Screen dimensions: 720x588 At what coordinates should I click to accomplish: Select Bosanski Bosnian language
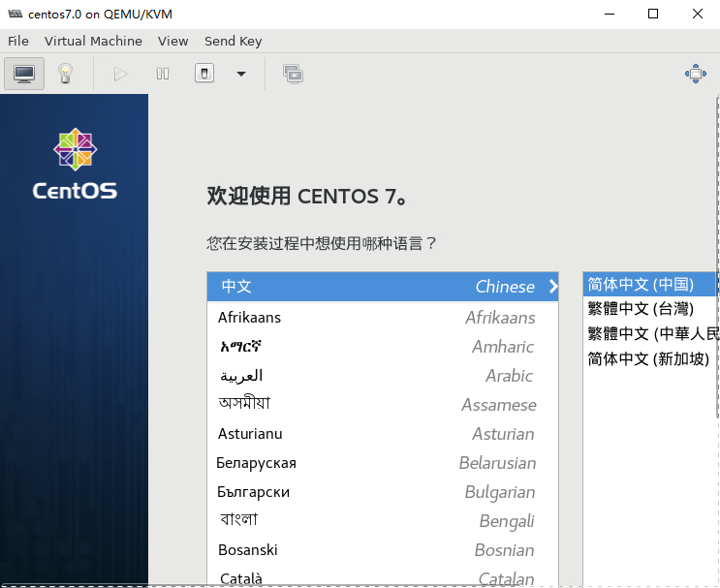[383, 550]
